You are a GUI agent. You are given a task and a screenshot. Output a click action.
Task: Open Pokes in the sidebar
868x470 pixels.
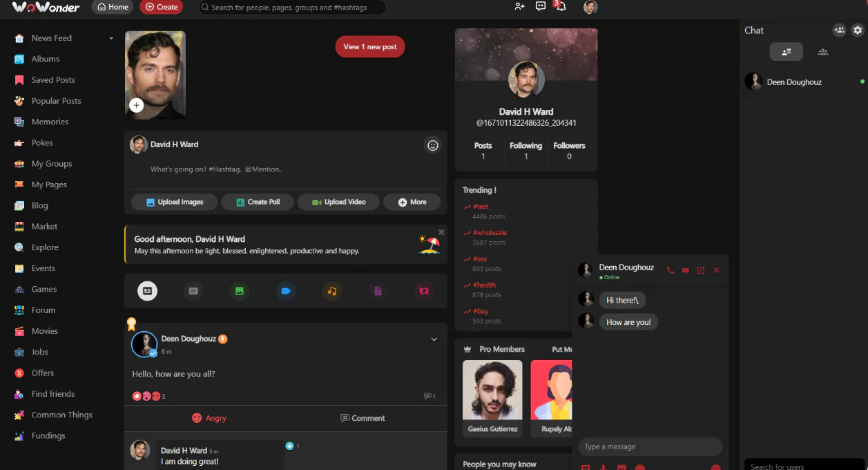[42, 143]
